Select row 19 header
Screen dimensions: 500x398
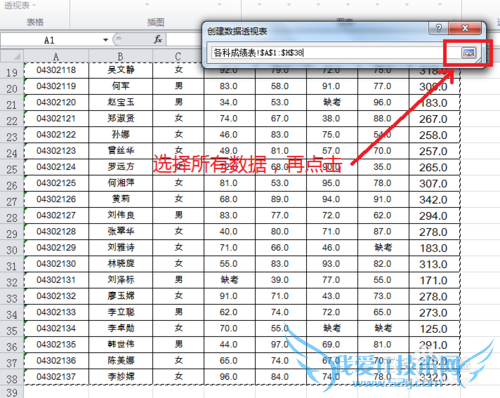click(x=12, y=72)
